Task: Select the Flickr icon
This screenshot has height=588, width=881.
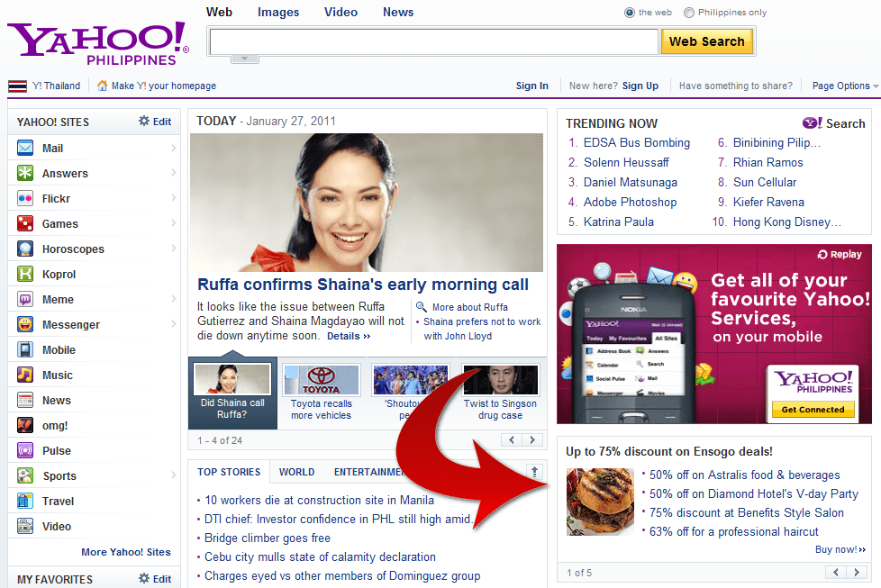Action: click(x=25, y=198)
